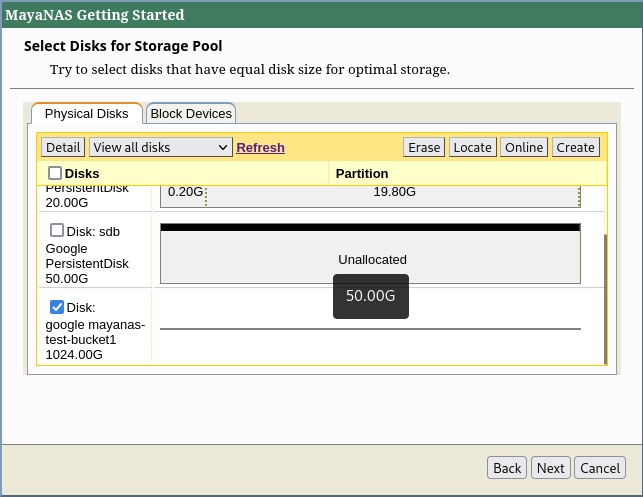
Task: Click the Locate button
Action: point(472,147)
